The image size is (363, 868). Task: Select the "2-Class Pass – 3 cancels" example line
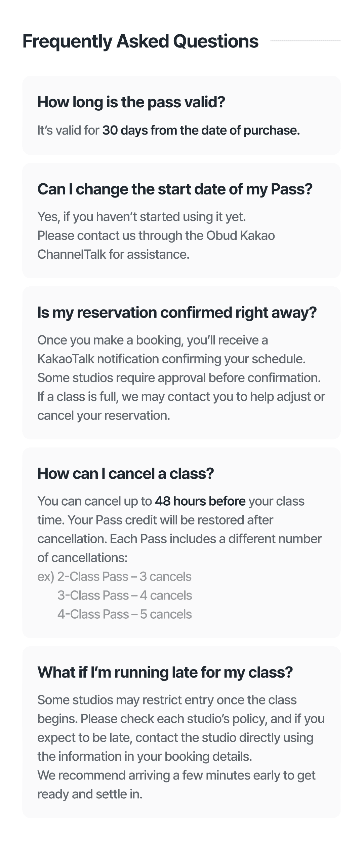pos(124,577)
